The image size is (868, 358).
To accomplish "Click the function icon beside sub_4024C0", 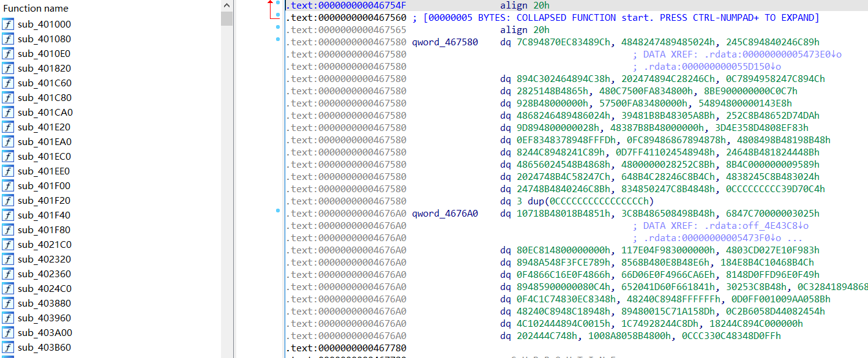I will pos(9,289).
